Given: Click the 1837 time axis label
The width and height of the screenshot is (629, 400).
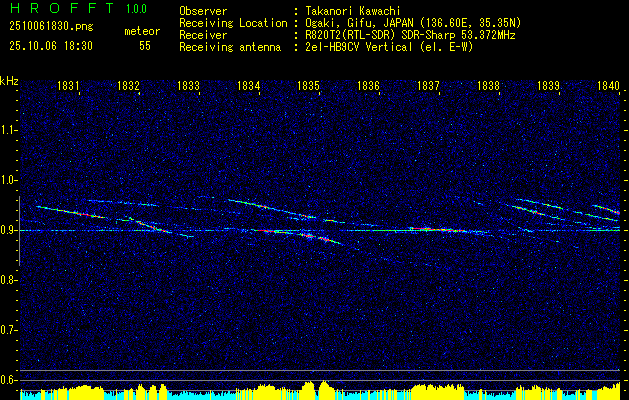Looking at the screenshot, I should pos(428,86).
